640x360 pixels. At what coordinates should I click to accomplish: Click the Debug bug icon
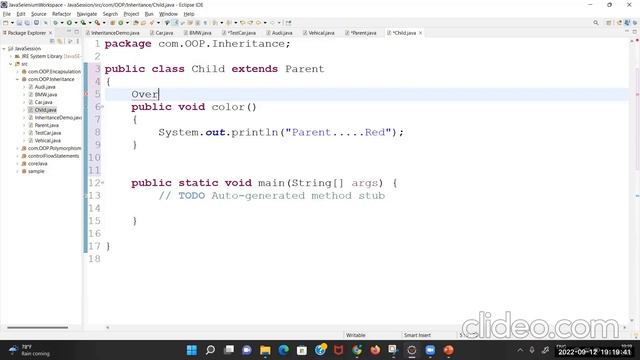[55, 23]
